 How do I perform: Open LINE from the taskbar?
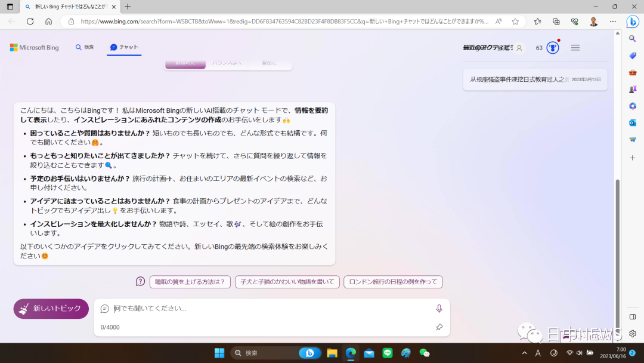click(x=388, y=353)
